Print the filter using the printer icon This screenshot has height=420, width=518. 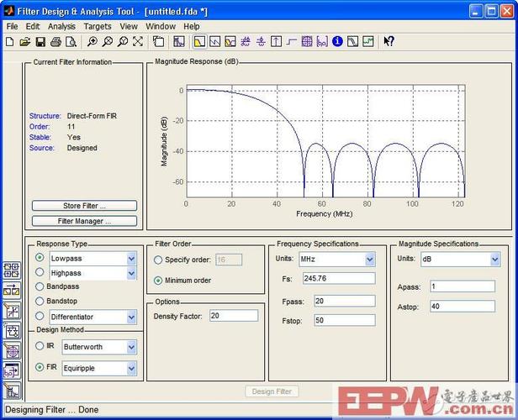(x=55, y=41)
